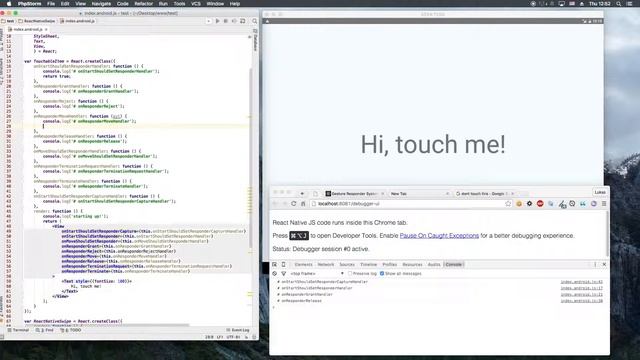Open the Tools menu
The height and width of the screenshot is (360, 640).
(180, 4)
